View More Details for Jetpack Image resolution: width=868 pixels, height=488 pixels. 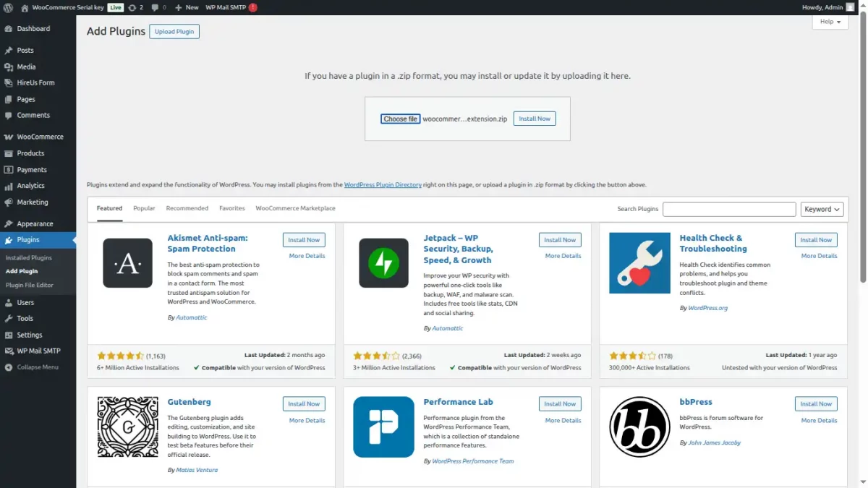pyautogui.click(x=563, y=256)
